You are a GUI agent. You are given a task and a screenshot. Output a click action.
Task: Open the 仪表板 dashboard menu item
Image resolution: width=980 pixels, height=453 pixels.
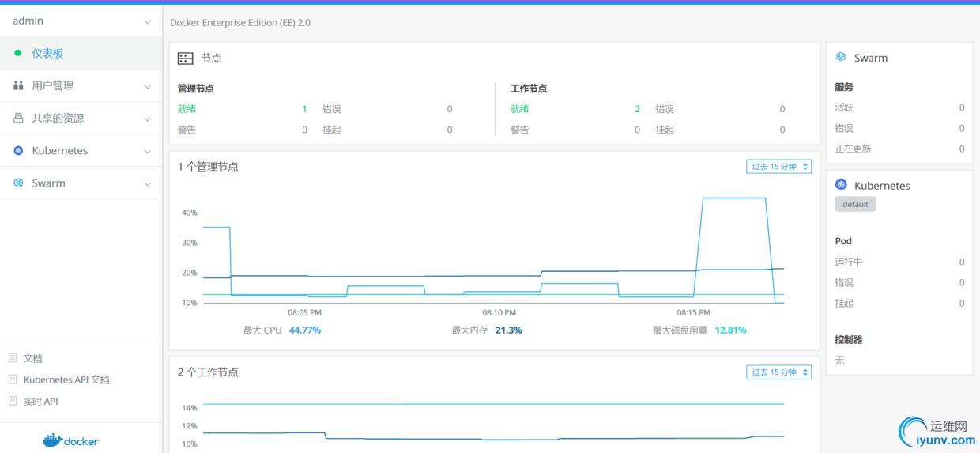tap(81, 53)
